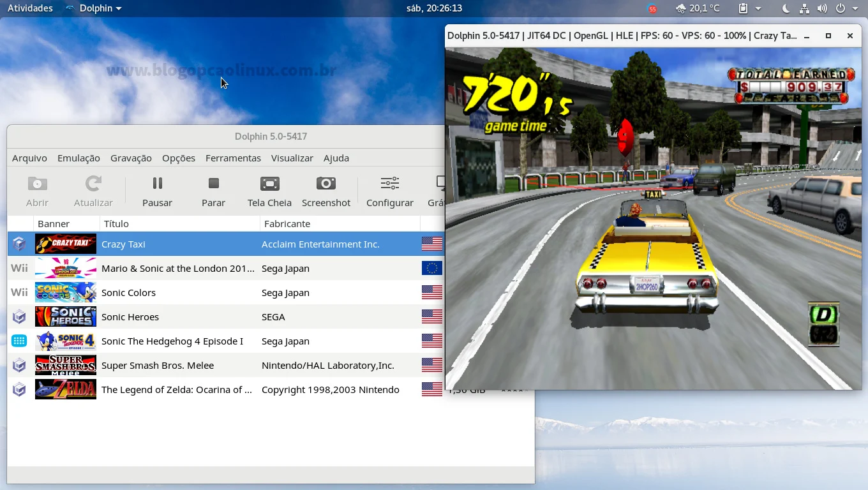Click inside the Crazy Taxi game render window
This screenshot has height=490, width=868.
(x=654, y=219)
